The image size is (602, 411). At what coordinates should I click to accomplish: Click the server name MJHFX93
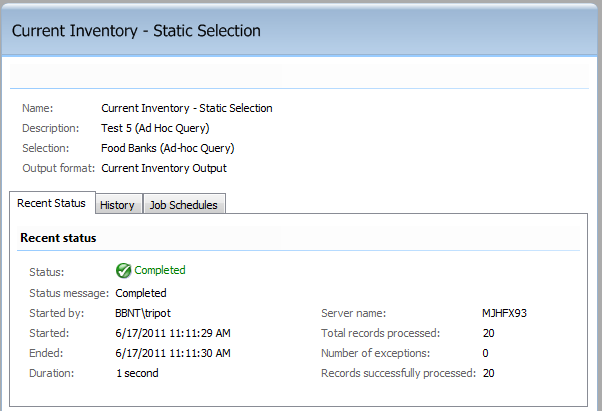click(504, 313)
